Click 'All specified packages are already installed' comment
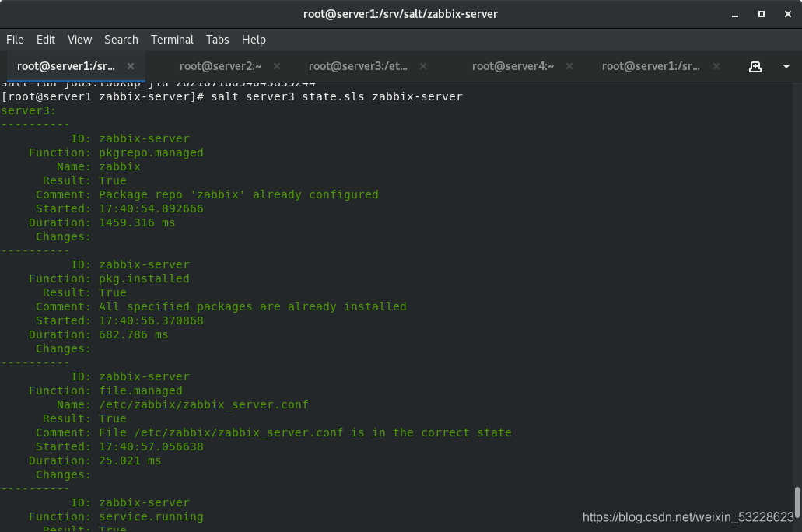Screen dimensions: 802x532 coord(253,306)
